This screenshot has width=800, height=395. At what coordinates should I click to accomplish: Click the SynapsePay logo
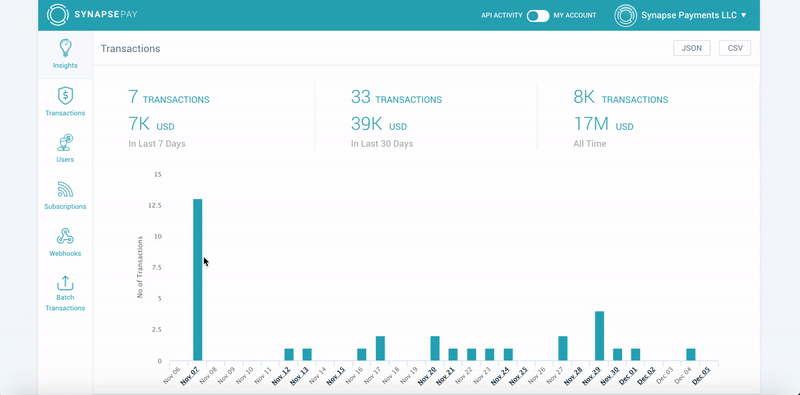coord(92,14)
